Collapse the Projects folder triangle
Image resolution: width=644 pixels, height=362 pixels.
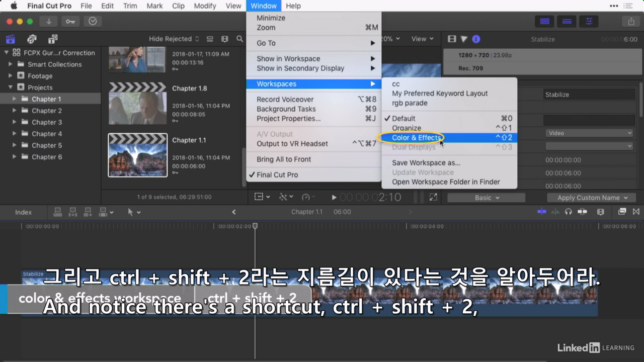click(x=11, y=87)
